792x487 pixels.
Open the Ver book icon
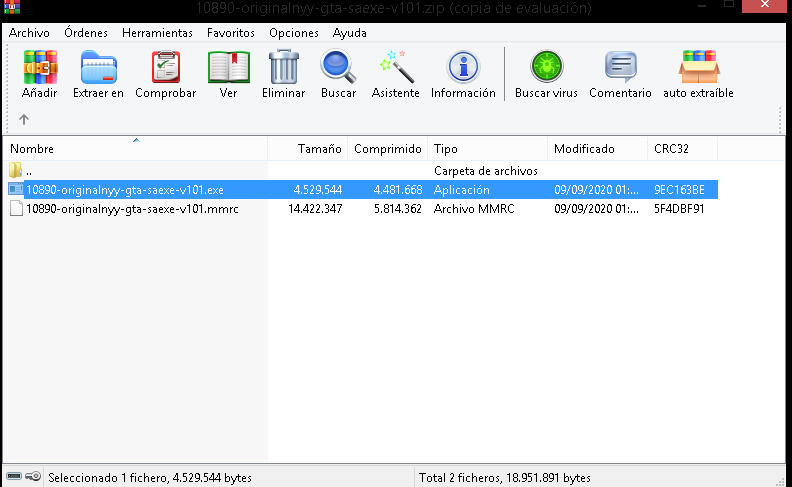[228, 67]
